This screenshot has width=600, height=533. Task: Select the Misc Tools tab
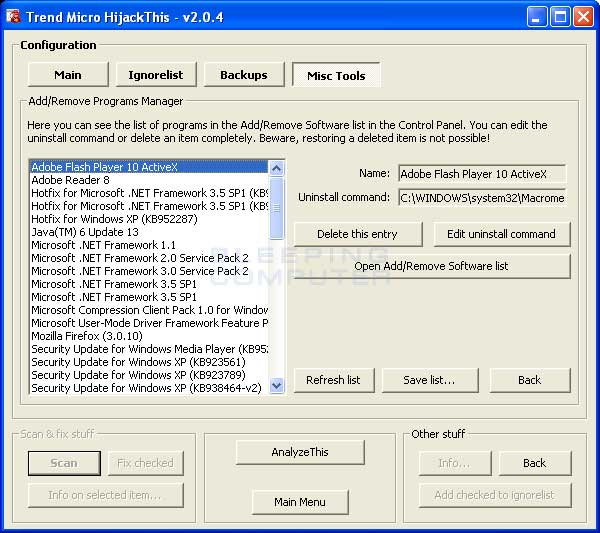pos(336,75)
